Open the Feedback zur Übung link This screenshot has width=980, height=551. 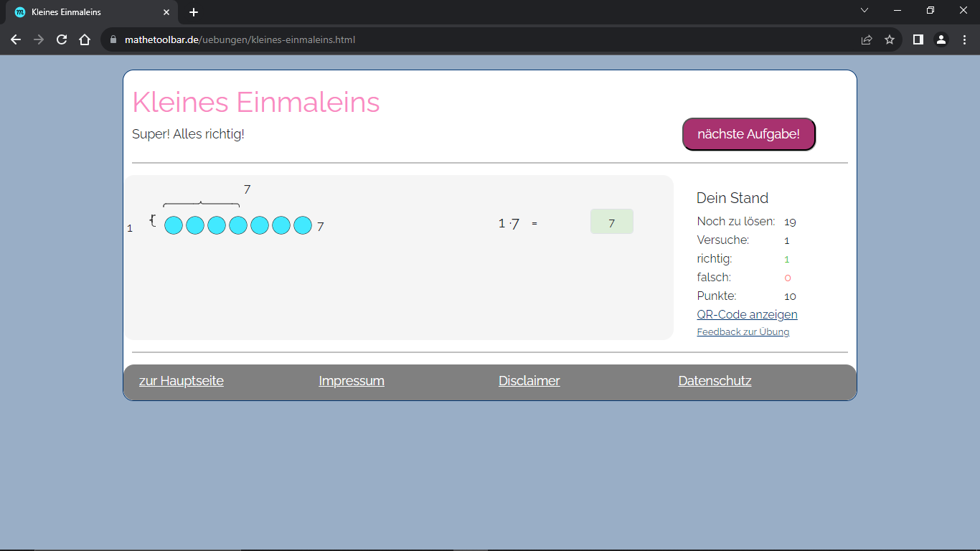743,332
